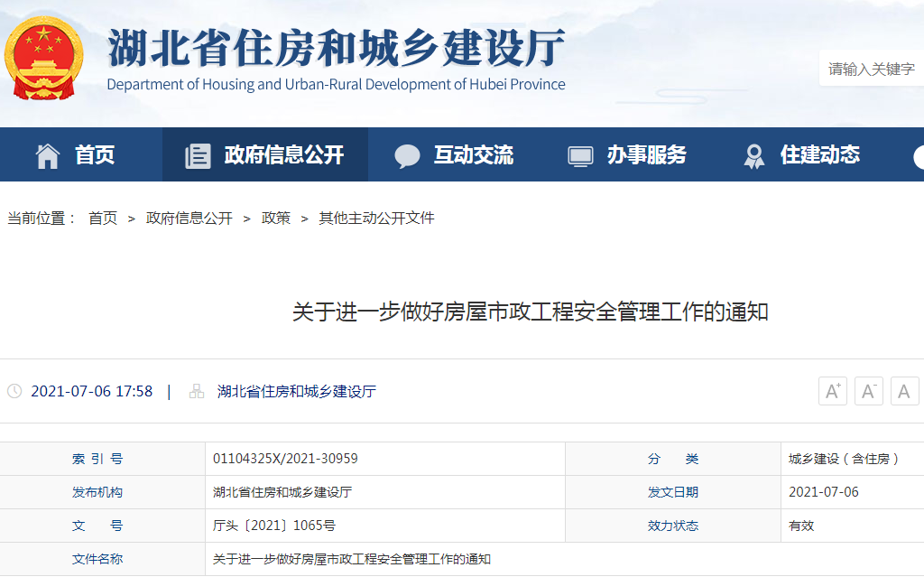Open the 办事服务 navigation tab

click(x=627, y=154)
